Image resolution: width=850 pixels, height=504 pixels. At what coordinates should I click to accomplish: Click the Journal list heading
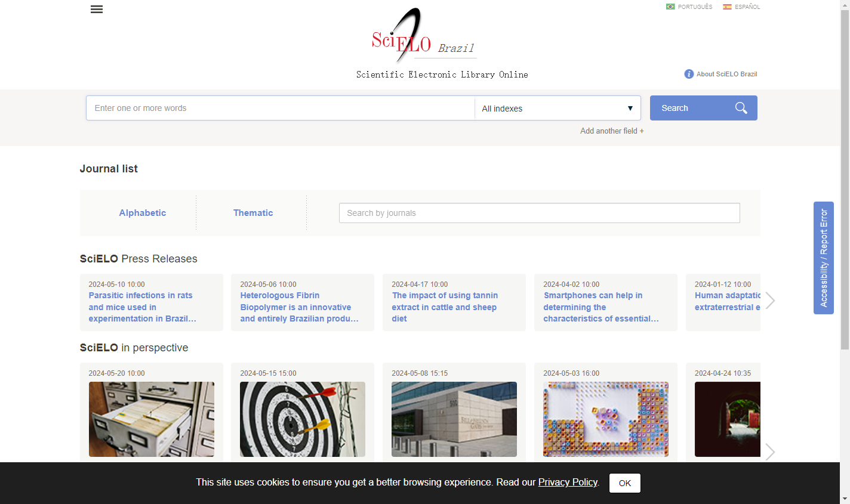pos(109,169)
